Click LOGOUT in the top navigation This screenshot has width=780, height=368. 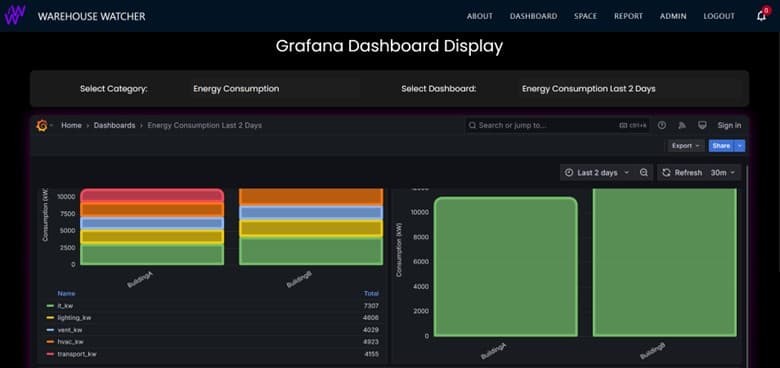tap(719, 16)
